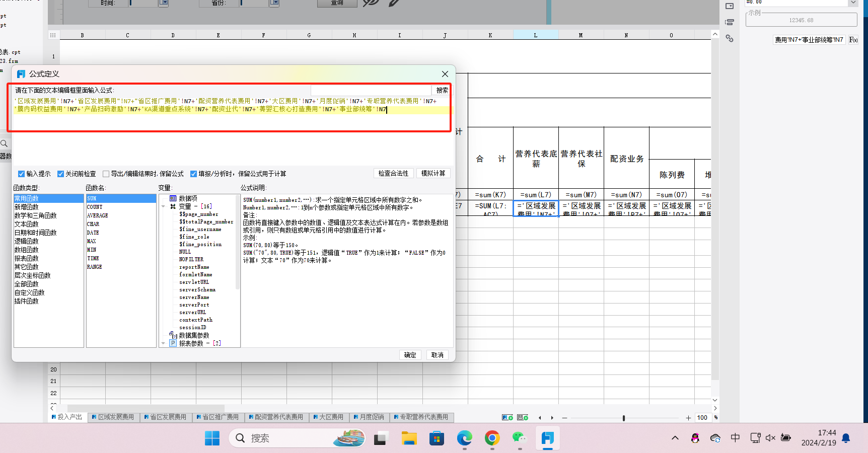Click previous sheet tab arrow
This screenshot has width=868, height=453.
(x=540, y=417)
